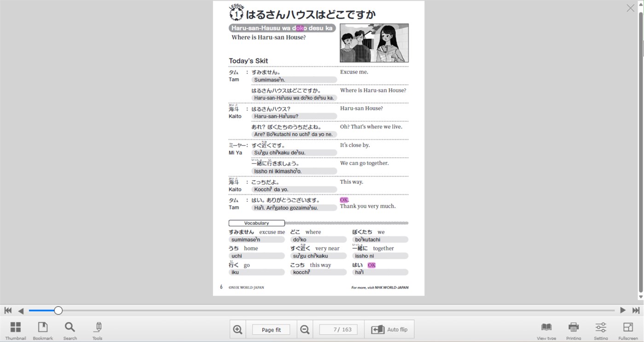This screenshot has height=342, width=644.
Task: Click the text 'For more, visit NHK WORLD-JAPAN'
Action: (x=380, y=287)
